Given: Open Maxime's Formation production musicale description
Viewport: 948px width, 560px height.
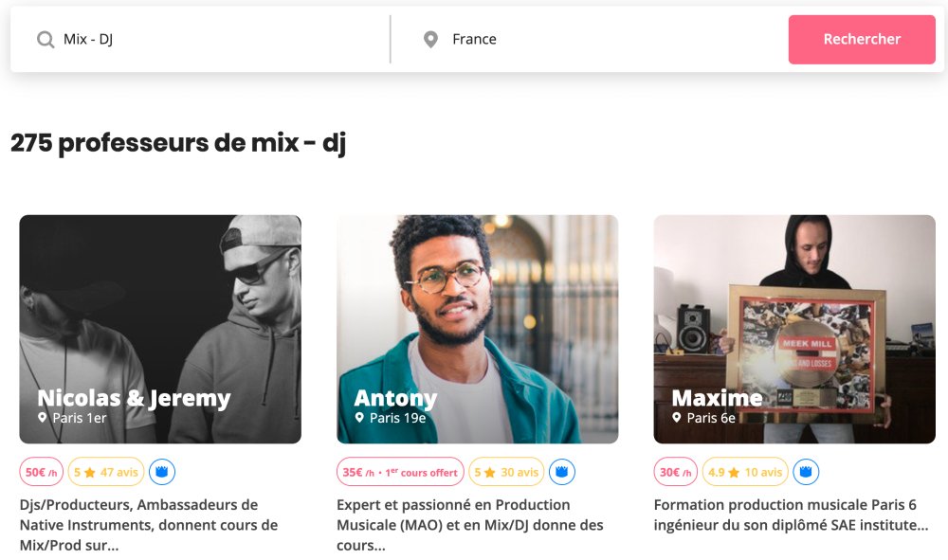Looking at the screenshot, I should [791, 515].
